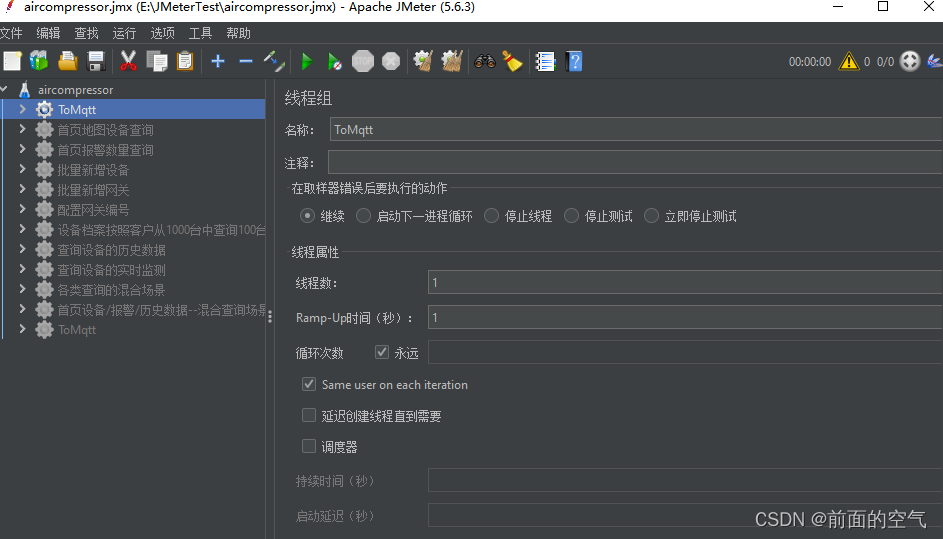
Task: Start the test with green play icon
Action: (x=307, y=61)
